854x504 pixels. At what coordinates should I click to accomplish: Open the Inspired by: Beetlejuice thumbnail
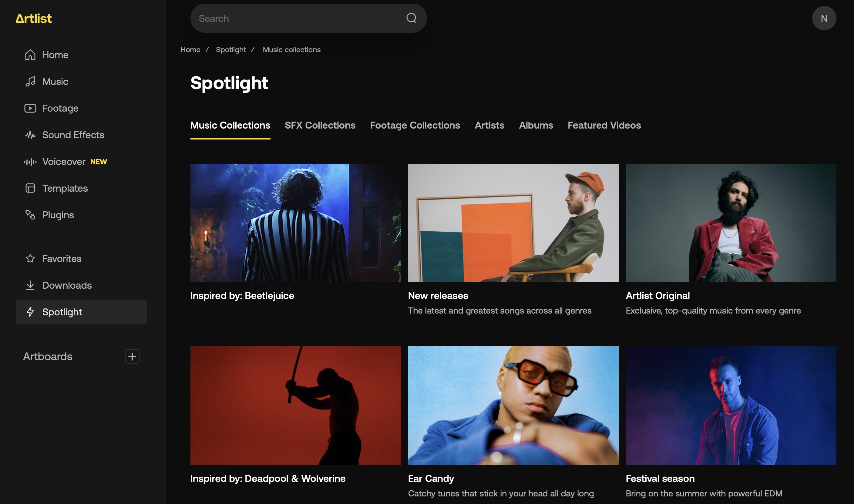295,223
